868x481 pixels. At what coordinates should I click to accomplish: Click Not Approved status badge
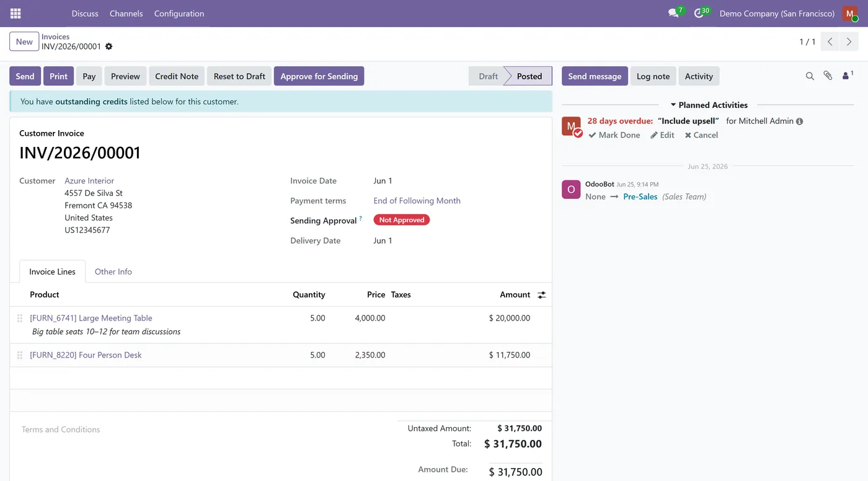401,220
